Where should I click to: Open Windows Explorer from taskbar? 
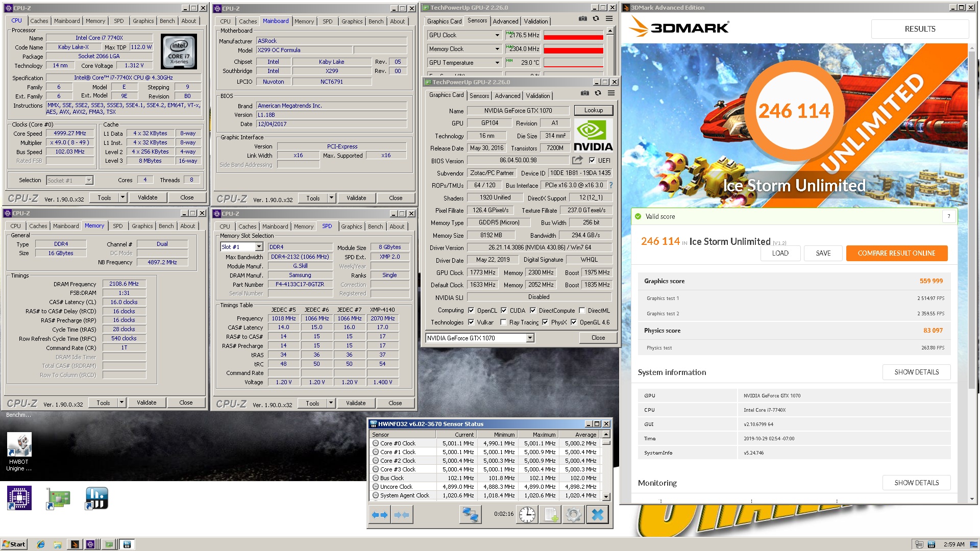coord(58,544)
